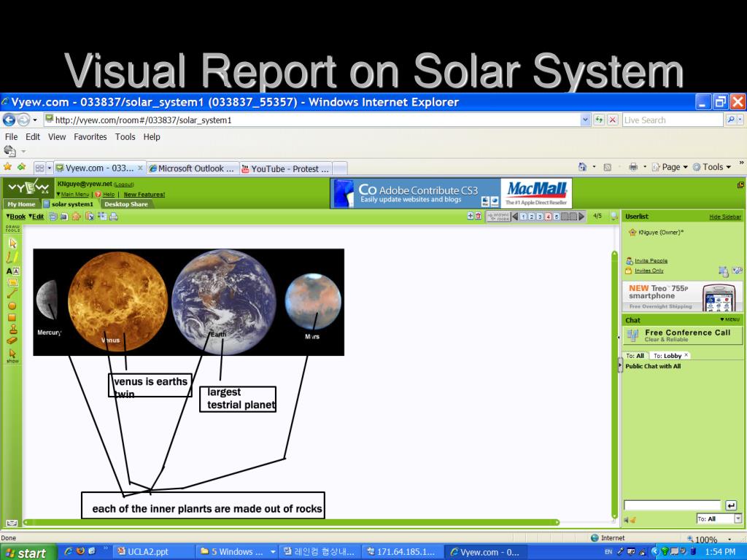Click the IE Back button
The width and height of the screenshot is (747, 560).
click(9, 120)
